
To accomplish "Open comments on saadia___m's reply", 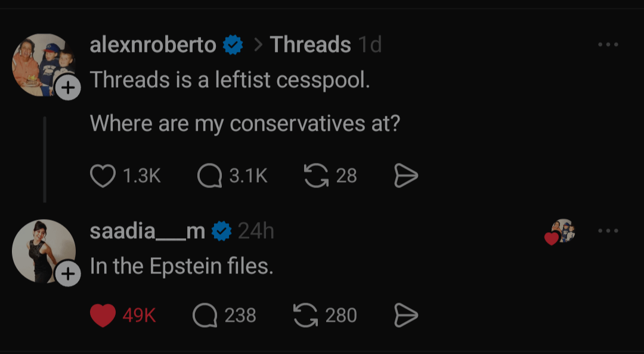I will click(205, 315).
